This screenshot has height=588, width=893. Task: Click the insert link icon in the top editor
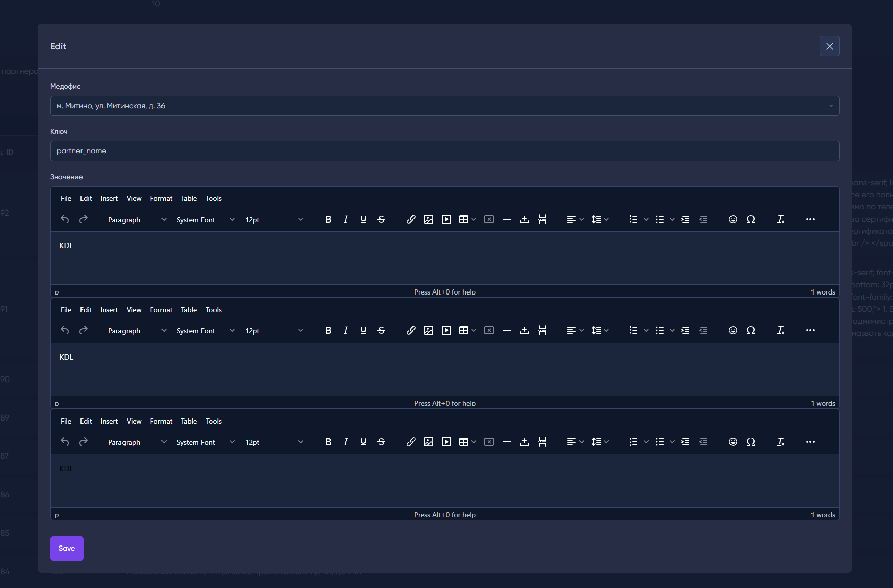411,219
